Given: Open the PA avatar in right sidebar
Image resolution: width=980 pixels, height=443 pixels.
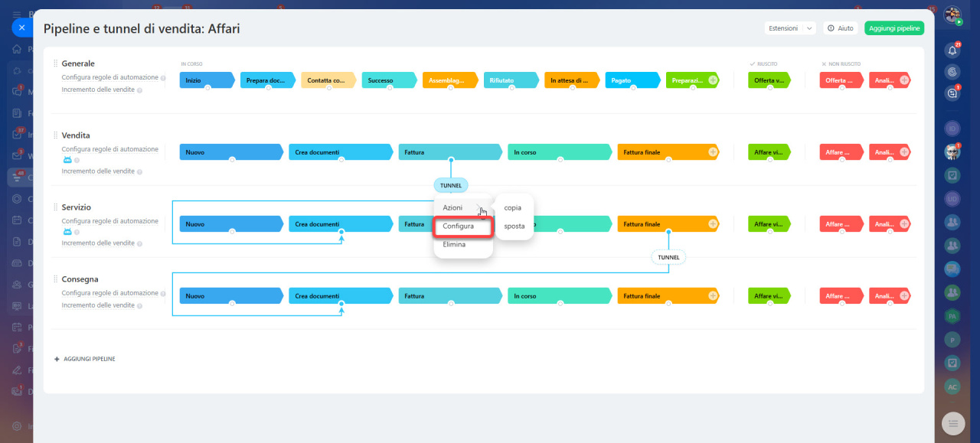Looking at the screenshot, I should 952,315.
